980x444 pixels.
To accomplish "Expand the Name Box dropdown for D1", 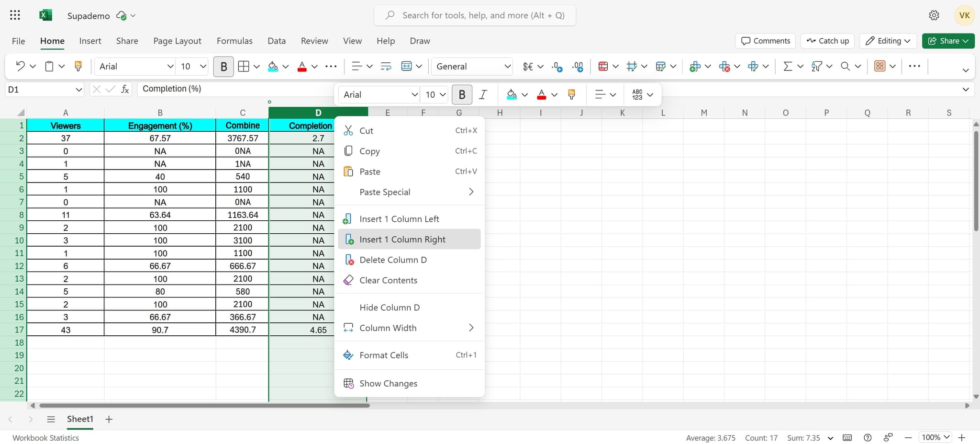I will coord(79,90).
